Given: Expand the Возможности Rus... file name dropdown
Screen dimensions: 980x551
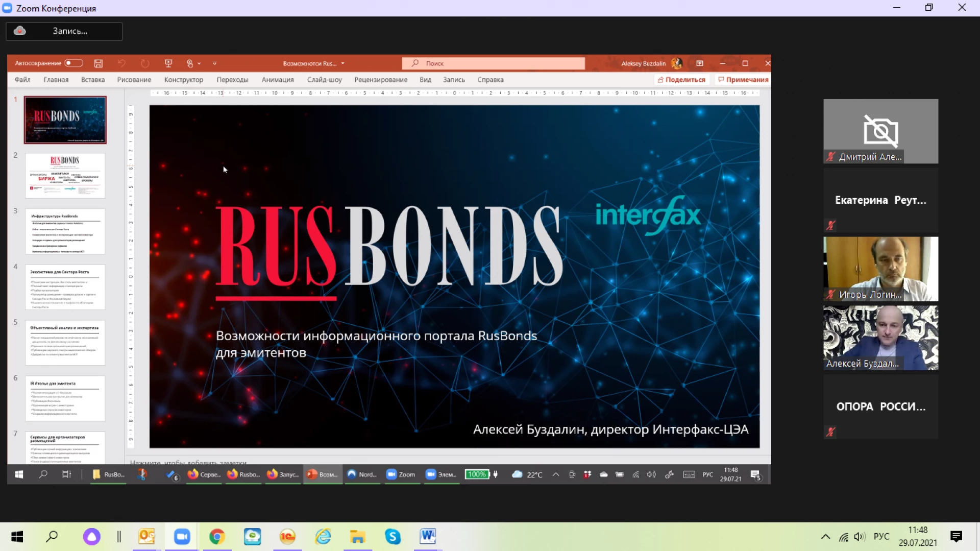Looking at the screenshot, I should tap(342, 64).
